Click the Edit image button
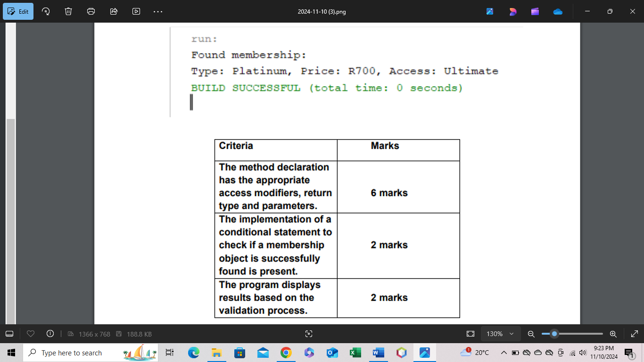644x362 pixels. pos(18,11)
